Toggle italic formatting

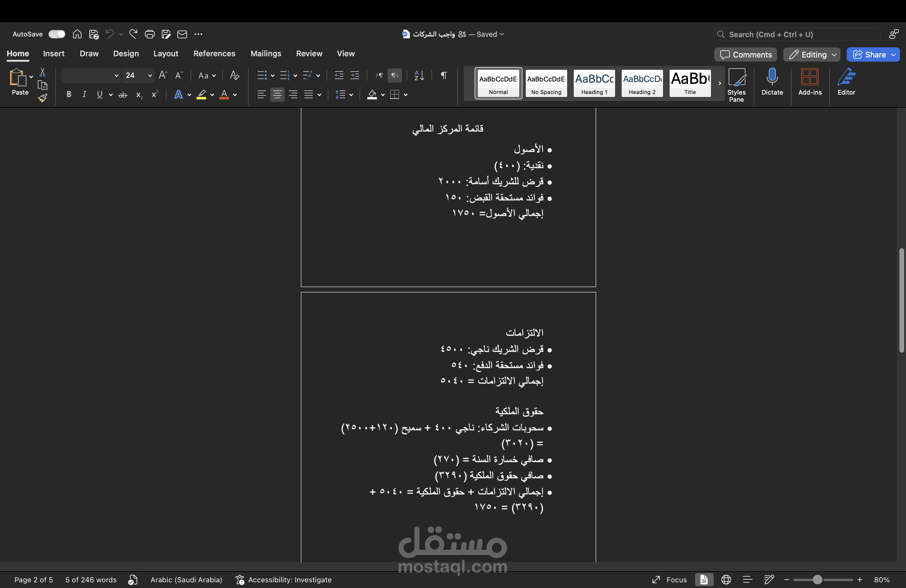click(84, 94)
